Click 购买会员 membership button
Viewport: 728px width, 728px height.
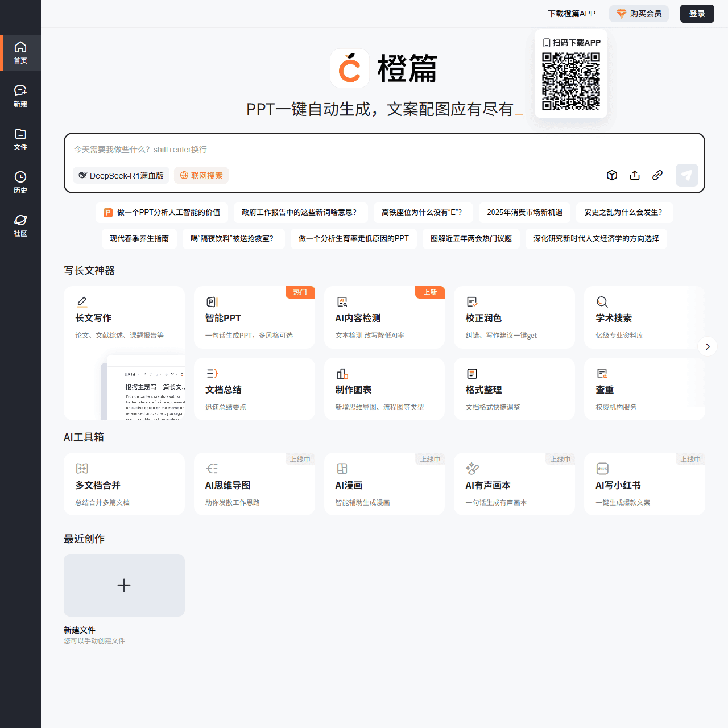click(x=639, y=14)
